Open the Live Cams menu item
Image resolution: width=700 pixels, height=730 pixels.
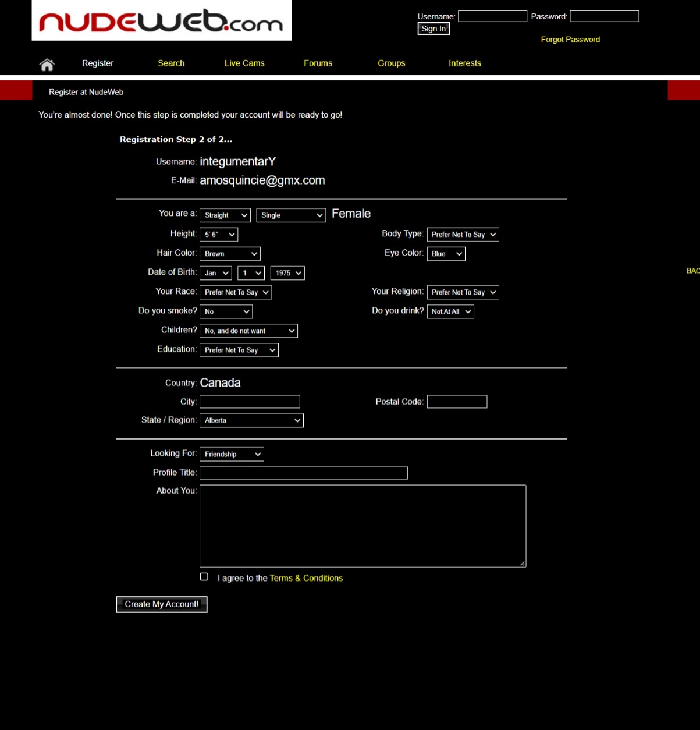[x=244, y=63]
